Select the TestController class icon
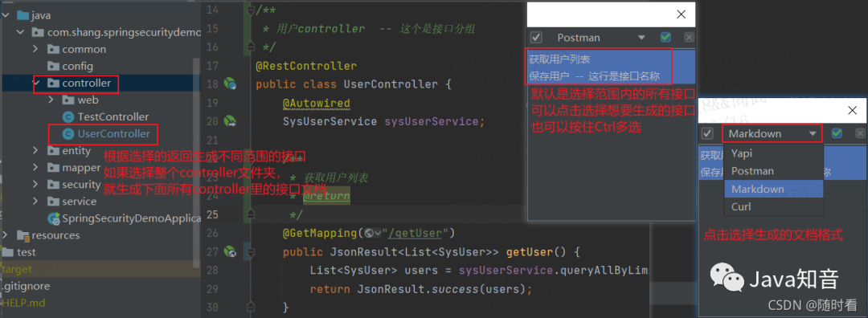This screenshot has width=868, height=318. pyautogui.click(x=68, y=116)
